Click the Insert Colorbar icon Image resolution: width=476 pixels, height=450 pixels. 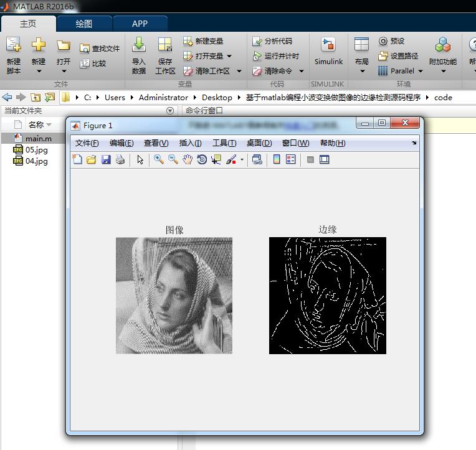(277, 159)
